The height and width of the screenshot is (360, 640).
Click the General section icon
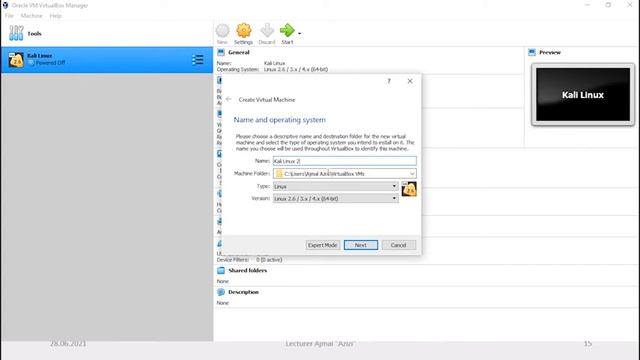point(221,52)
